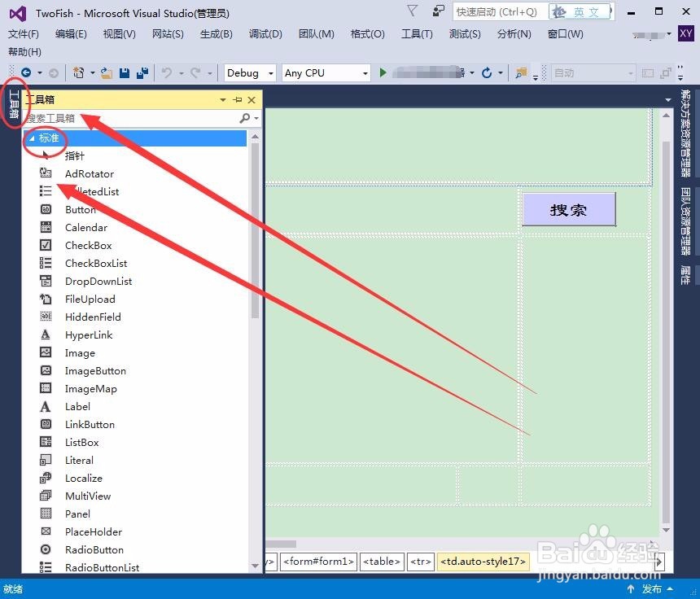
Task: Open the document tab list dropdown arrow
Action: pos(668,99)
